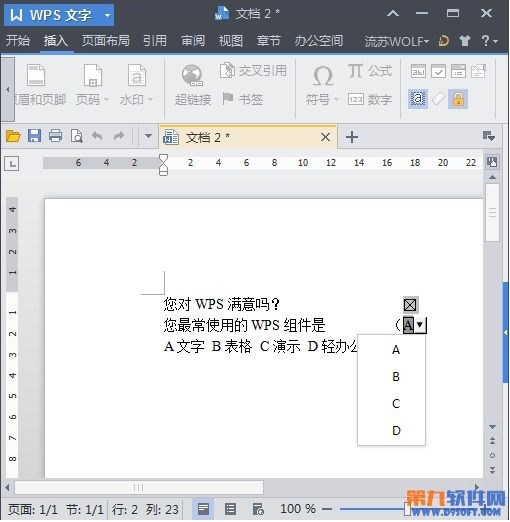510x522 pixels.
Task: Click the vertical scrollbar thumb
Action: (x=492, y=212)
